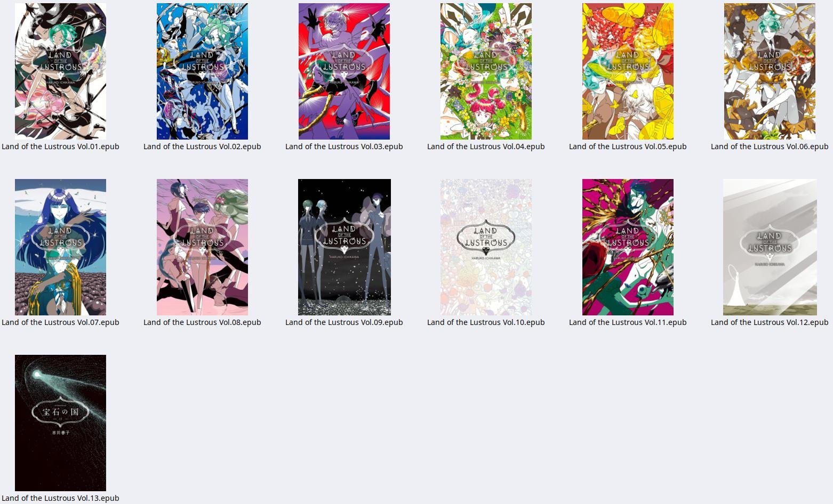Select the red Vol.03 cover thumbnail
833x504 pixels.
click(x=344, y=71)
